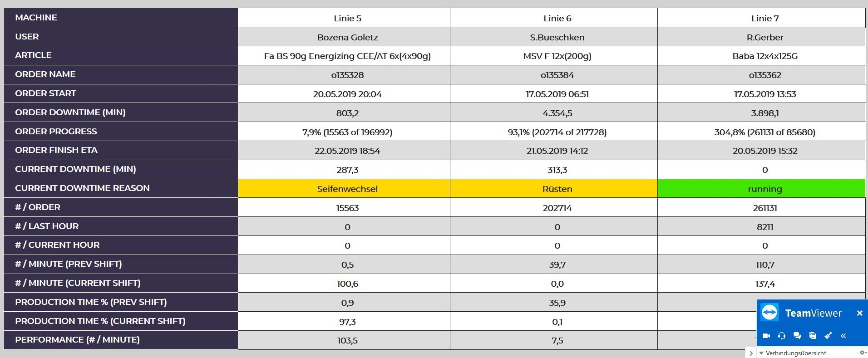Collapse TeamViewer toolbar with double-chevron icon
This screenshot has width=868, height=358.
(843, 336)
